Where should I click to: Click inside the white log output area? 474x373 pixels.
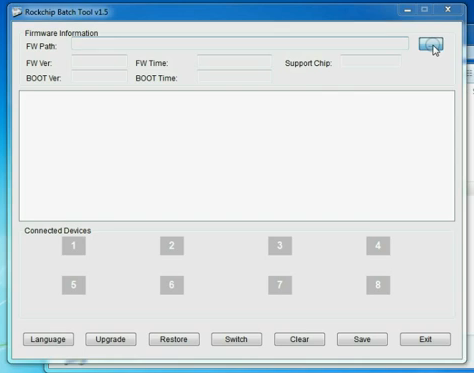(x=237, y=156)
